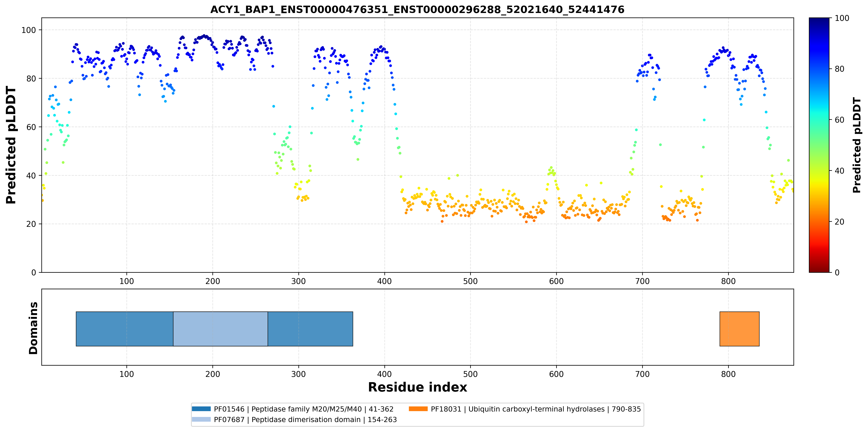868x432 pixels.
Task: Click the pLDDT colorbar gradient
Action: [819, 145]
